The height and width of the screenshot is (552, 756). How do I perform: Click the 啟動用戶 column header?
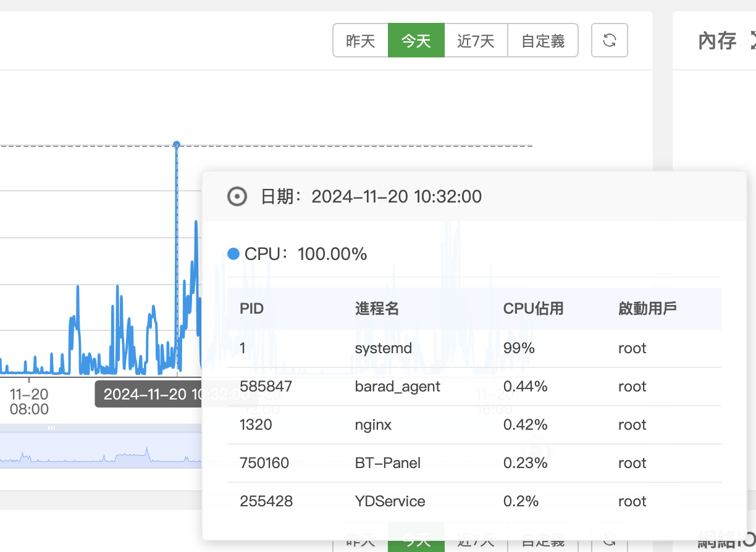[648, 309]
